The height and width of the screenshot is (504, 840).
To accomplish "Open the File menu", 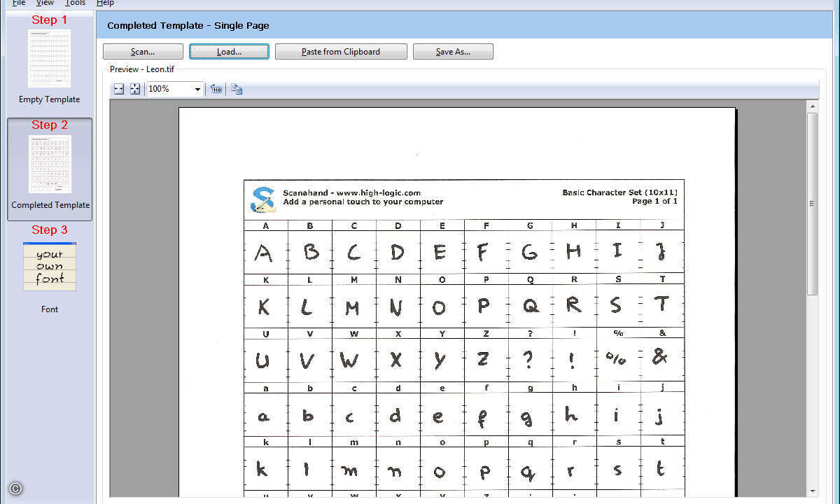I will (x=19, y=3).
